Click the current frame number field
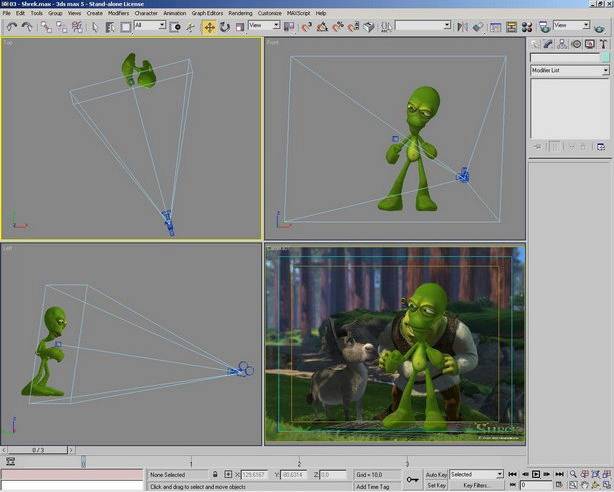This screenshot has height=492, width=614. [x=536, y=485]
